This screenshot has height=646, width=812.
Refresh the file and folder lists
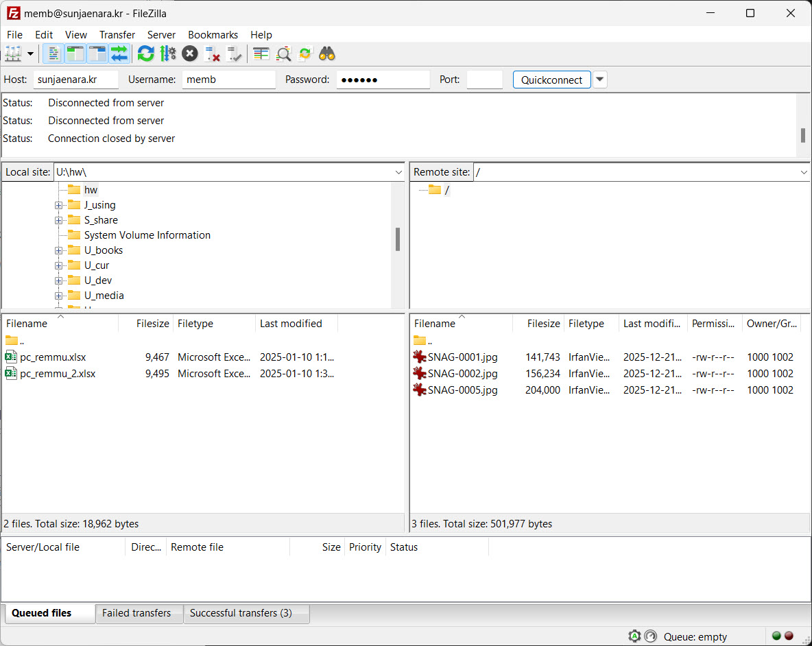tap(145, 53)
